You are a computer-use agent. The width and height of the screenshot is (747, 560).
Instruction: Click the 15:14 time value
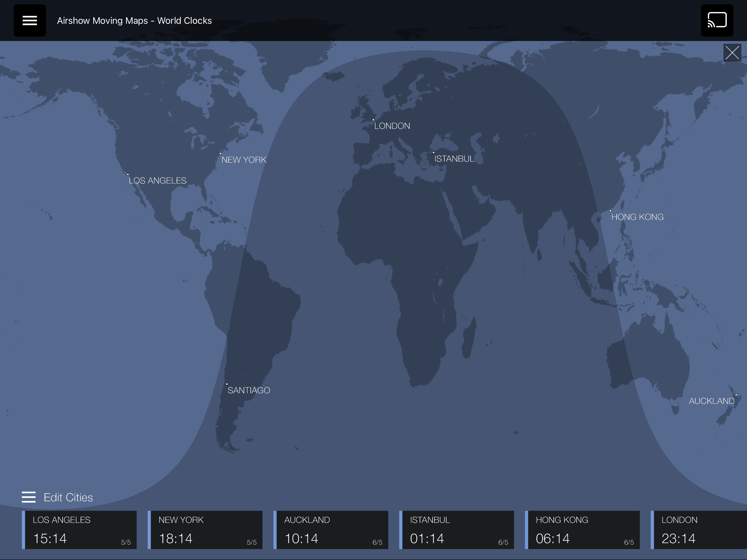click(50, 539)
